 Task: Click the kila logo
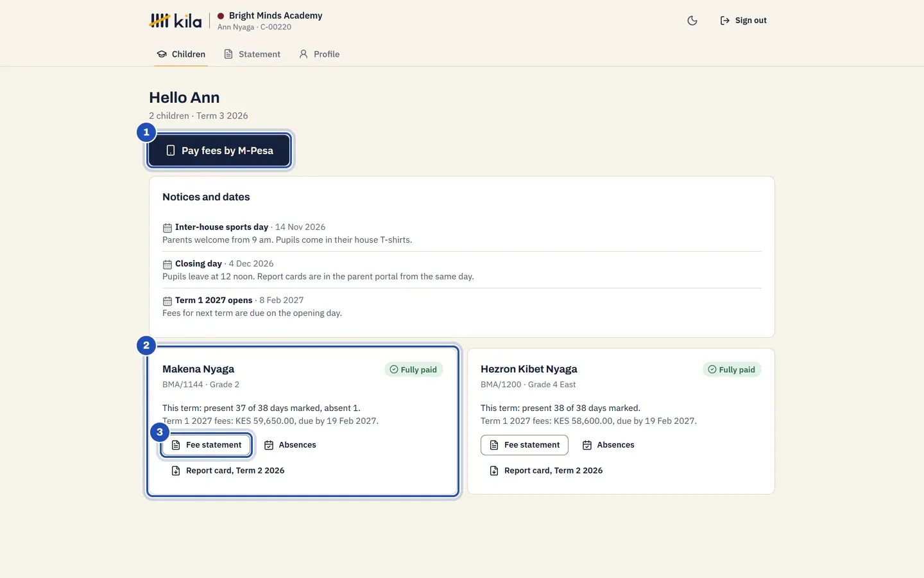point(175,21)
